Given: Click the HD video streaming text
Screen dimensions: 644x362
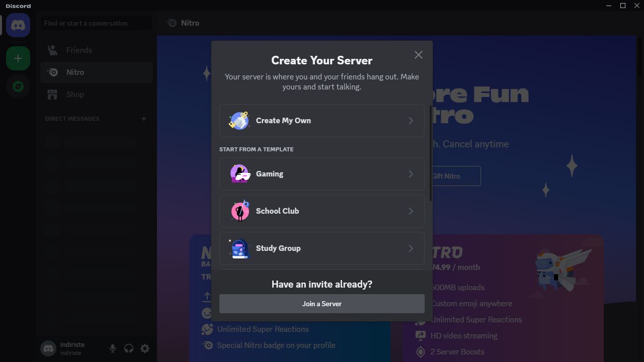Looking at the screenshot, I should click(464, 336).
